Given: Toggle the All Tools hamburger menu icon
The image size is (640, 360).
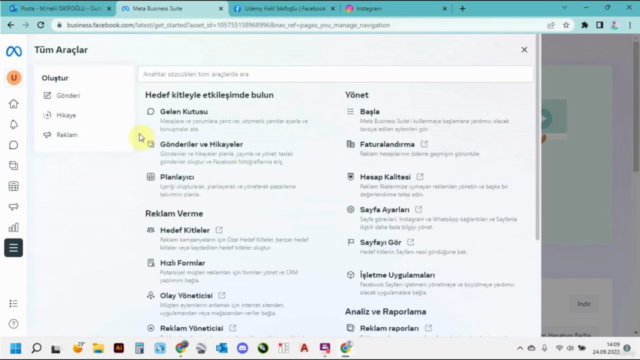Looking at the screenshot, I should pos(13,248).
